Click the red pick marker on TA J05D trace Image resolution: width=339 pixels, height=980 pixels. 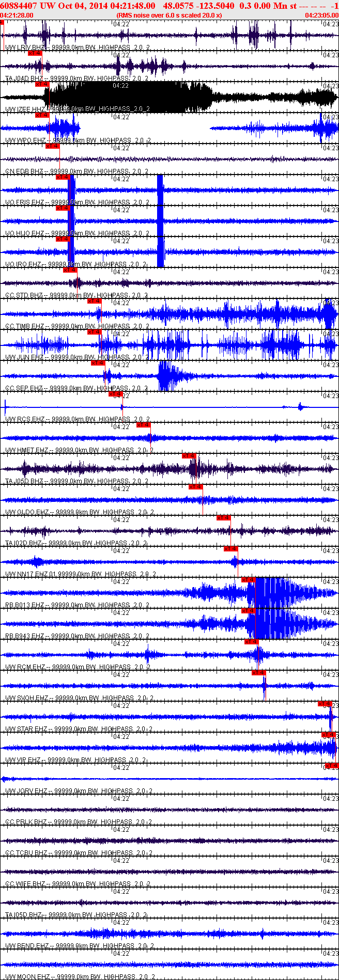189,455
